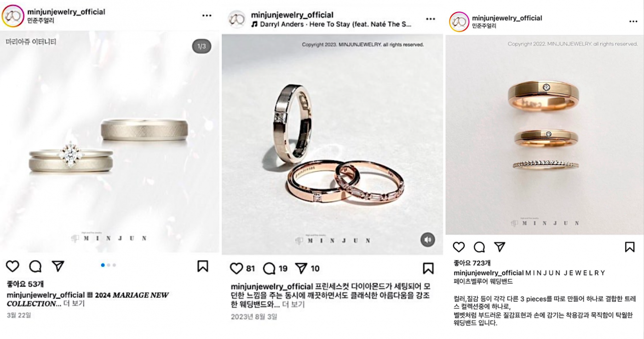
Task: Open comments on the first post
Action: click(35, 266)
